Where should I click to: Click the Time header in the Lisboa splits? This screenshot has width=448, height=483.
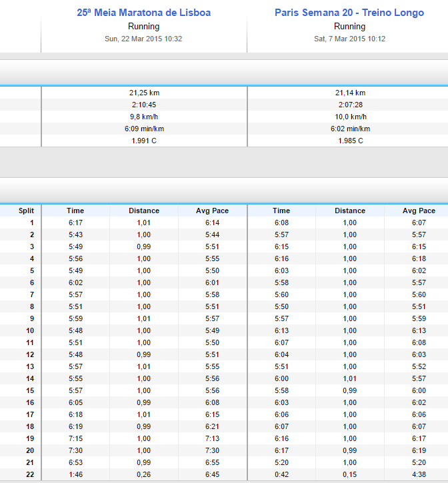point(75,211)
